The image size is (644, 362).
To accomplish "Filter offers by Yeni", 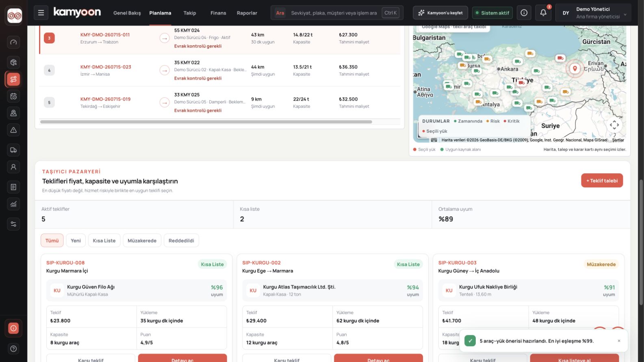I will (x=76, y=241).
